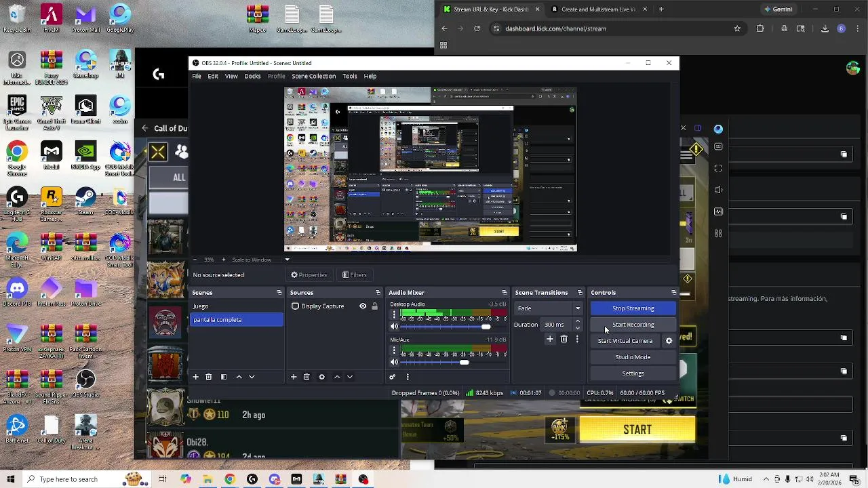Select the pantalla completa scene
Image resolution: width=868 pixels, height=488 pixels.
point(237,320)
